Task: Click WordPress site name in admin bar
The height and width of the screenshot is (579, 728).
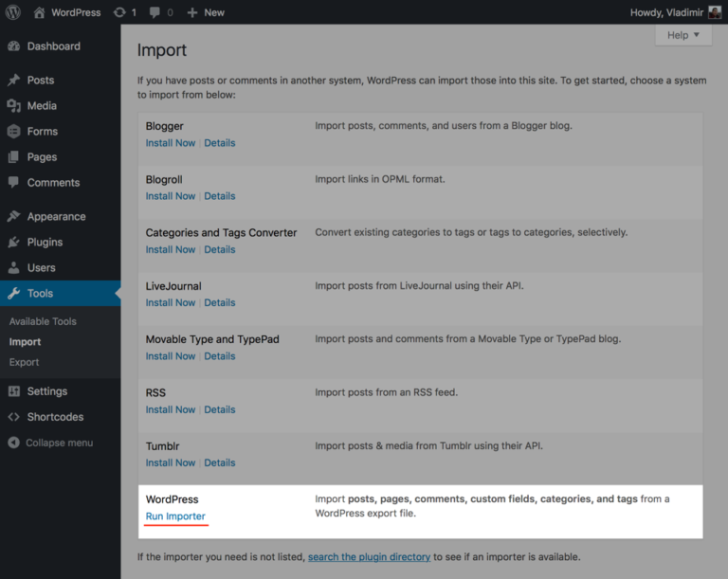Action: (x=76, y=12)
